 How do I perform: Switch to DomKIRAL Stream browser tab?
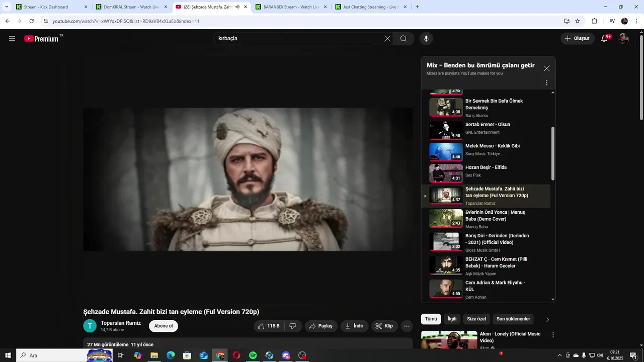(x=131, y=7)
